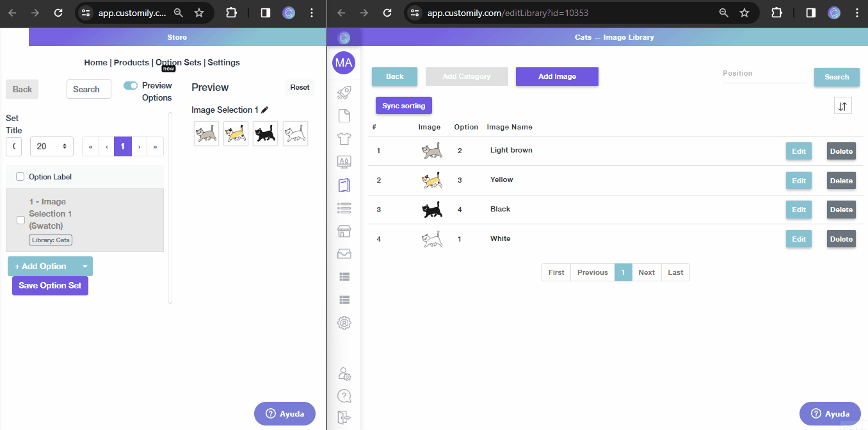The height and width of the screenshot is (430, 868).
Task: Toggle the Preview Options switch
Action: point(131,85)
